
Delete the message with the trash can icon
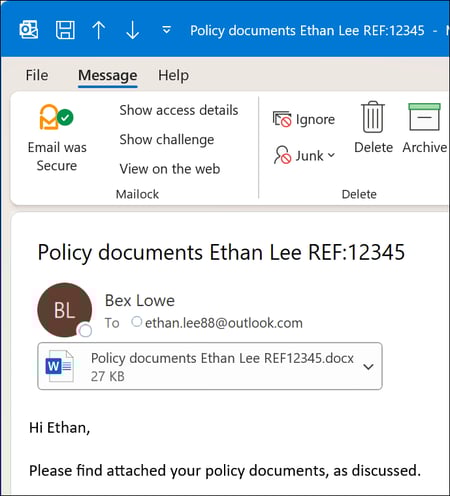(x=373, y=117)
